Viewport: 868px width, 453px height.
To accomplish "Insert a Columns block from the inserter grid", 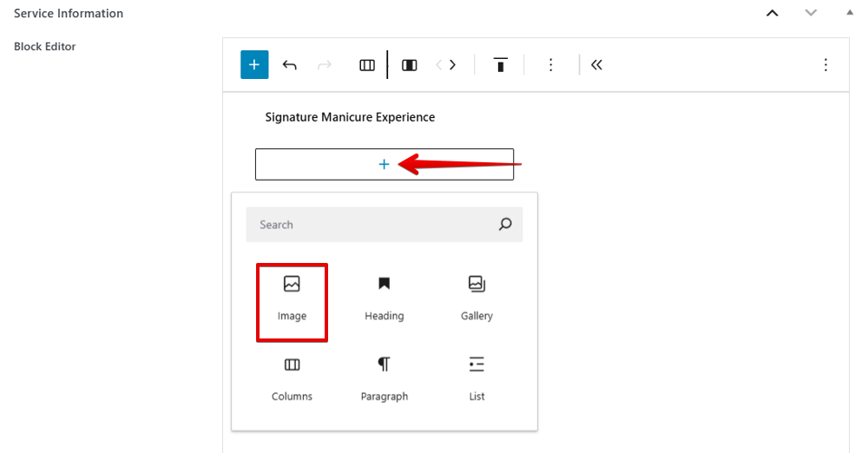I will click(292, 380).
